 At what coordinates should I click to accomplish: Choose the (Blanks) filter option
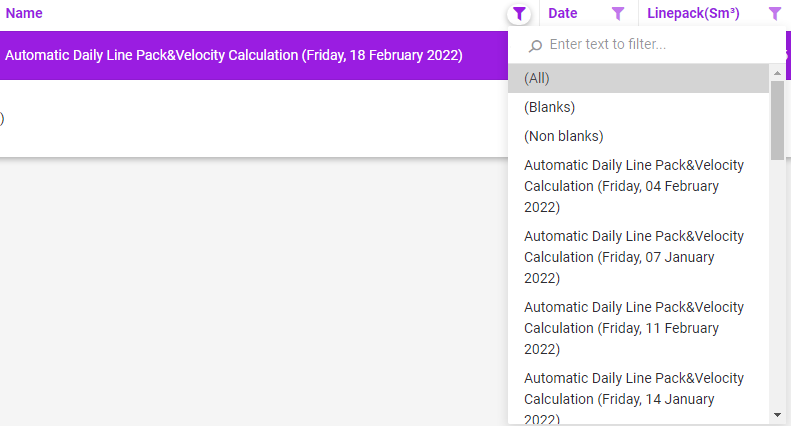tap(549, 107)
